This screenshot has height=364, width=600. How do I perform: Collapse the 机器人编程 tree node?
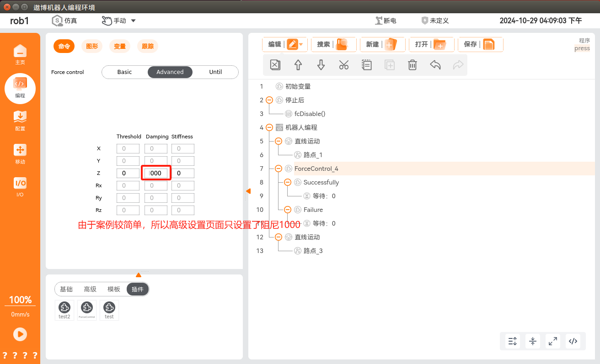click(269, 127)
